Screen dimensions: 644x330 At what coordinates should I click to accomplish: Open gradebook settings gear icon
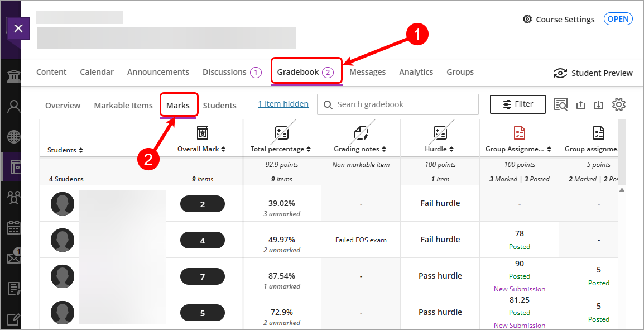click(x=619, y=104)
